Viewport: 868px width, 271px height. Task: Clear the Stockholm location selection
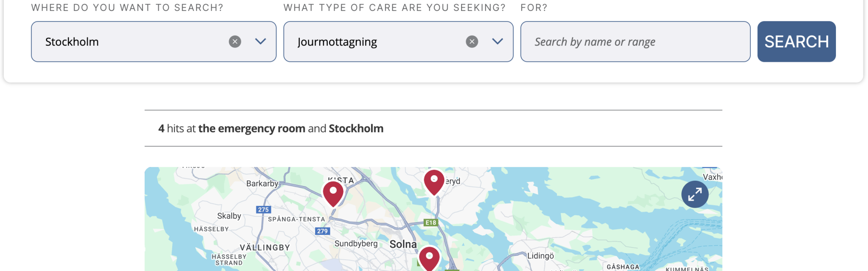[235, 42]
